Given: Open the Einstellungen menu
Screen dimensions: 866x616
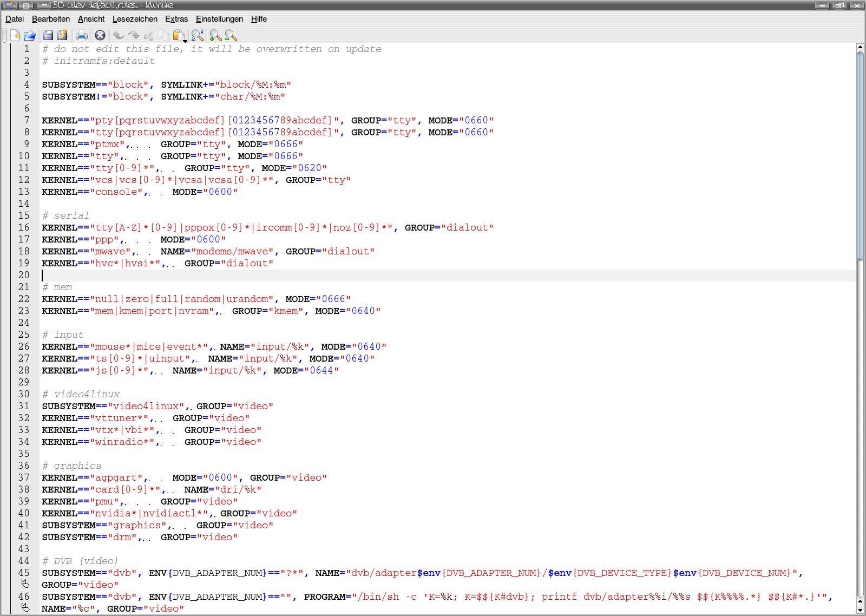Looking at the screenshot, I should pos(219,19).
